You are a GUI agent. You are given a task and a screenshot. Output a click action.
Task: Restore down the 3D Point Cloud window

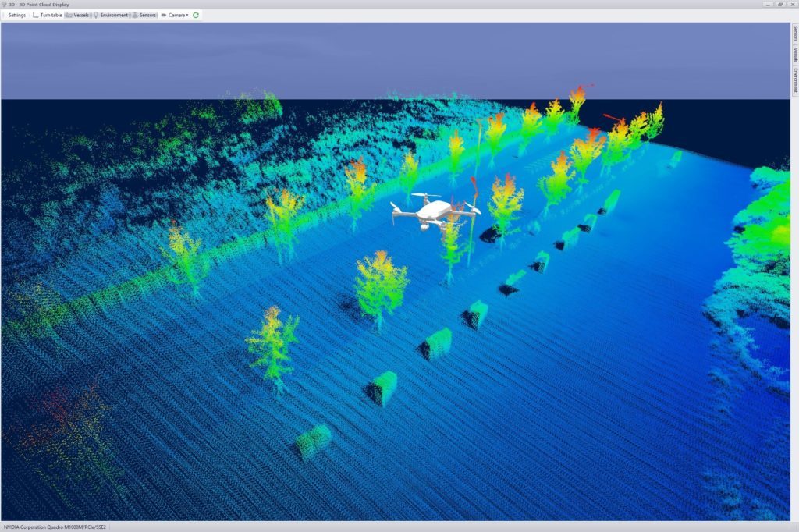click(x=779, y=4)
